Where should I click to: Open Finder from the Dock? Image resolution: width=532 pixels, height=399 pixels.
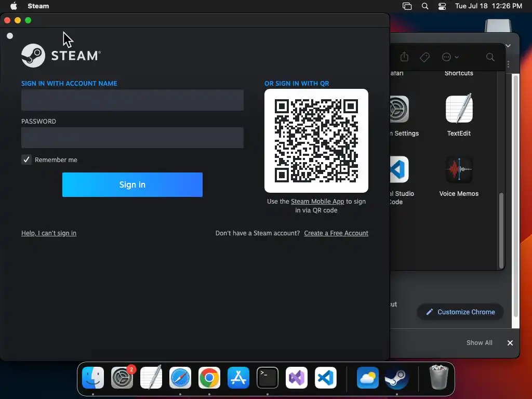click(93, 378)
